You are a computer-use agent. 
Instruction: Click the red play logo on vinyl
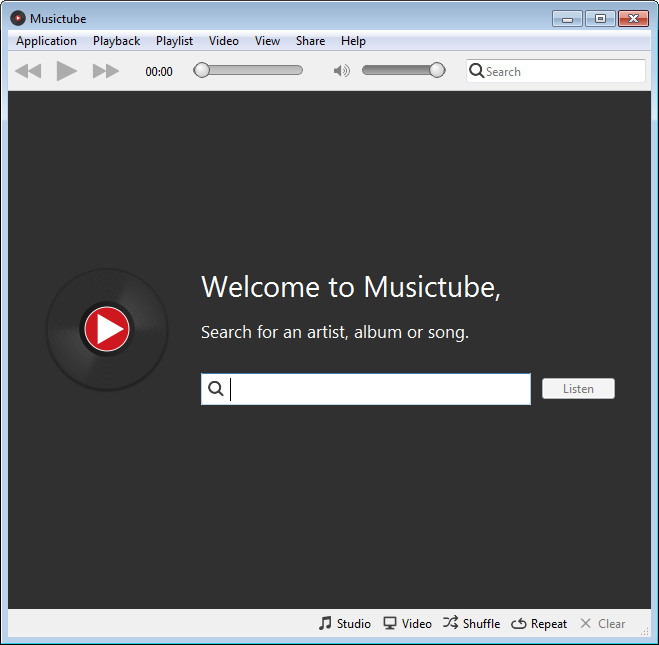[x=107, y=329]
